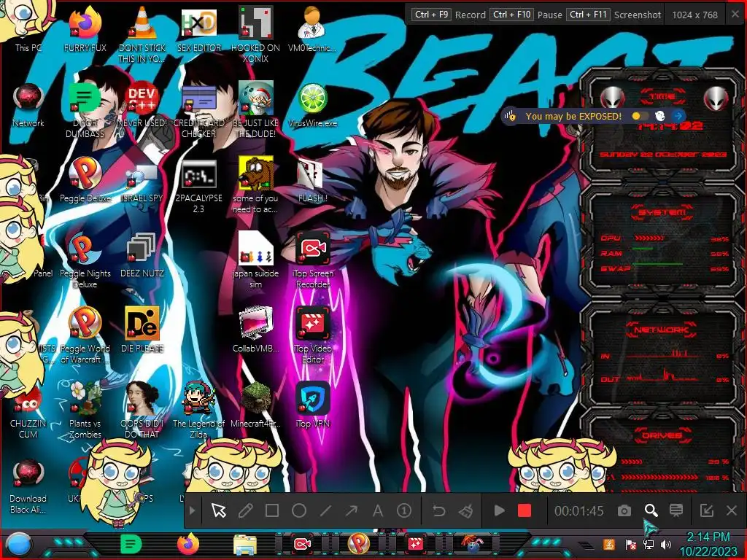Click the magnifier zoom tool
Viewport: 747px width, 560px height.
click(651, 511)
